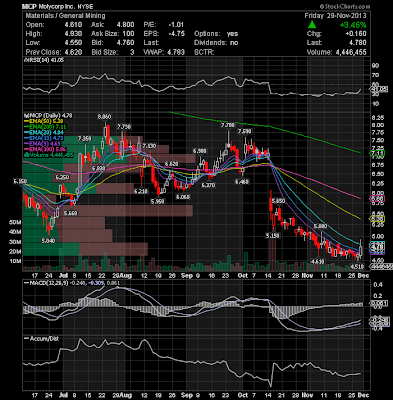Image resolution: width=393 pixels, height=400 pixels.
Task: Click the green up-arrow change indicator
Action: click(x=312, y=24)
